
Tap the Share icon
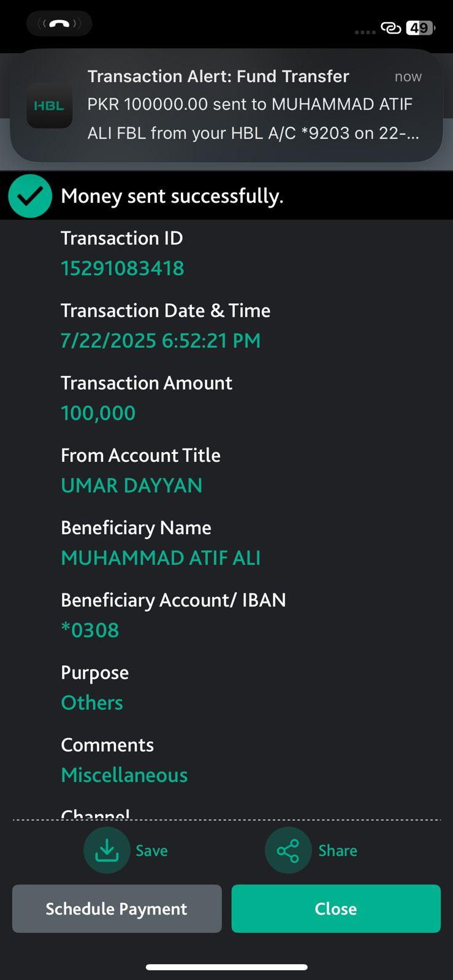click(x=287, y=851)
